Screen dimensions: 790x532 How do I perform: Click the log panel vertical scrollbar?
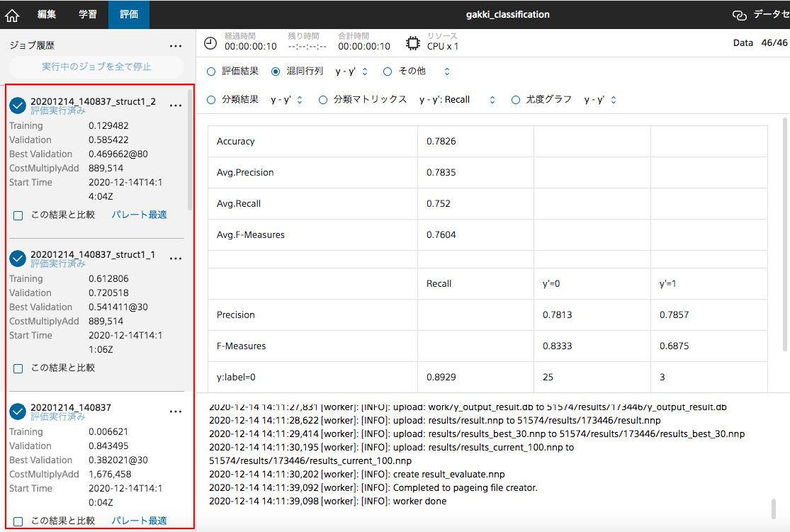point(774,508)
